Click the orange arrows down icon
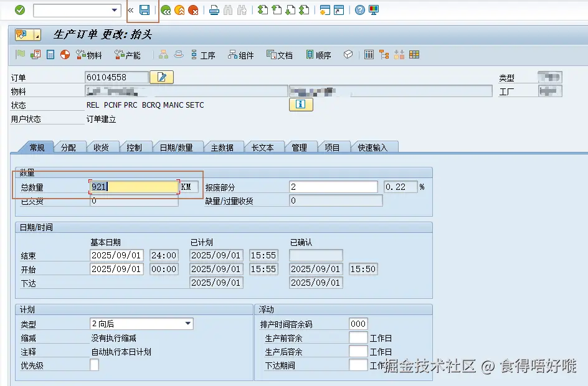The width and height of the screenshot is (588, 386). pos(399,55)
